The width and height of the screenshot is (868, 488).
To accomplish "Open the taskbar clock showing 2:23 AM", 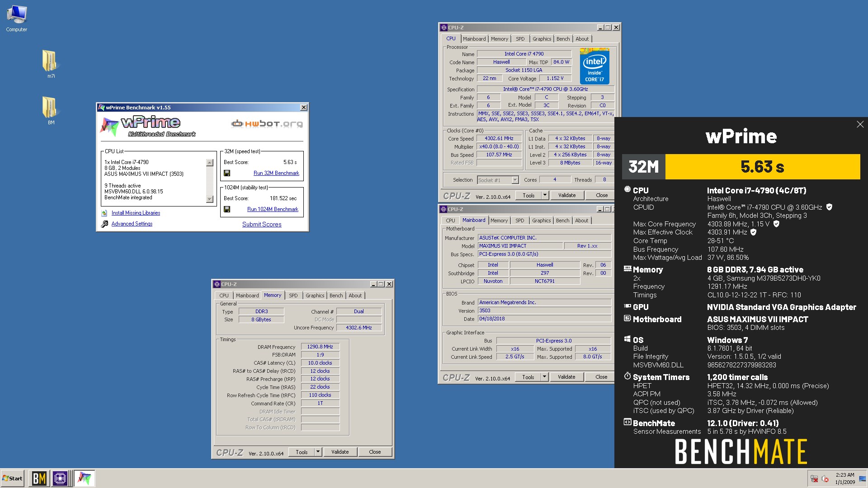I will pyautogui.click(x=844, y=479).
